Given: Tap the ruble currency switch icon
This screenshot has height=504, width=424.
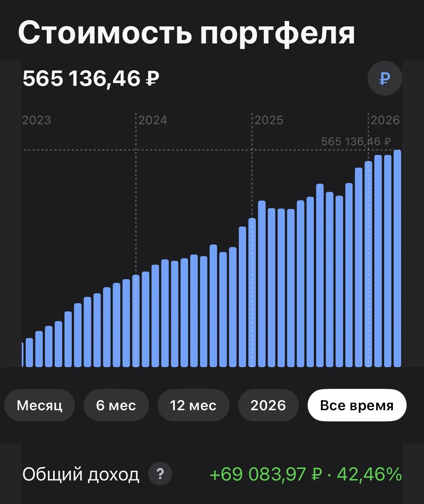Looking at the screenshot, I should (384, 78).
